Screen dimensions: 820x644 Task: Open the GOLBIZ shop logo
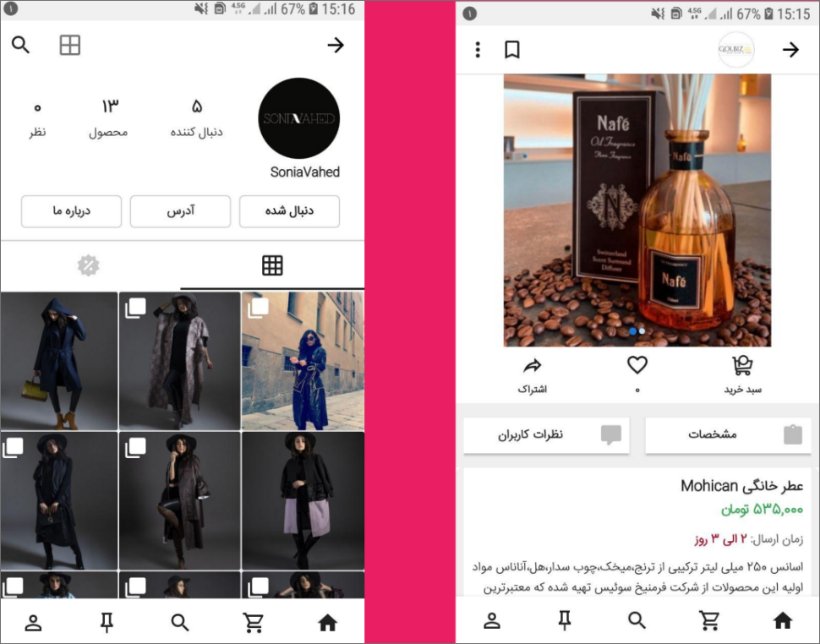[735, 50]
